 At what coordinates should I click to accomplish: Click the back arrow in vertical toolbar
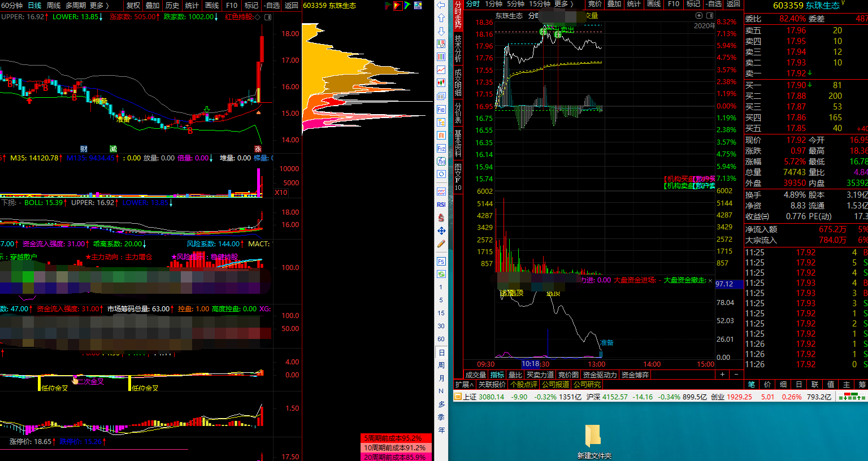click(441, 5)
